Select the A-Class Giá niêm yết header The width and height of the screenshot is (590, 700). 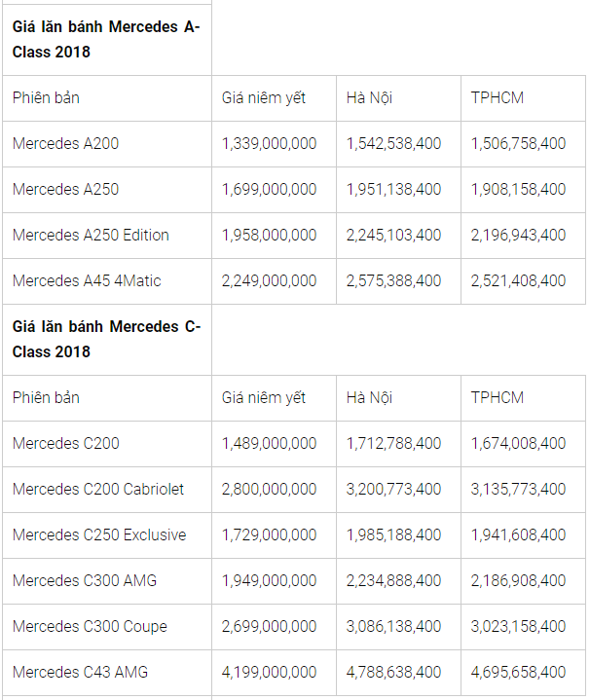(x=263, y=98)
